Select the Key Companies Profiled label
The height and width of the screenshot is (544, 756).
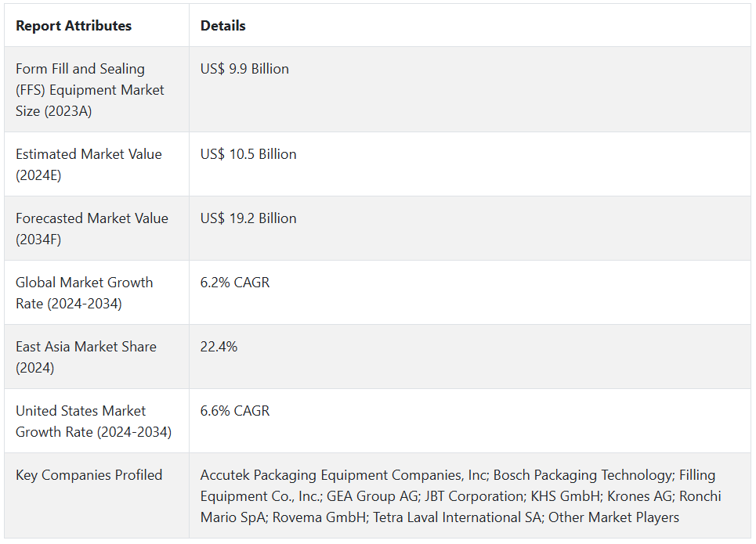pyautogui.click(x=89, y=475)
